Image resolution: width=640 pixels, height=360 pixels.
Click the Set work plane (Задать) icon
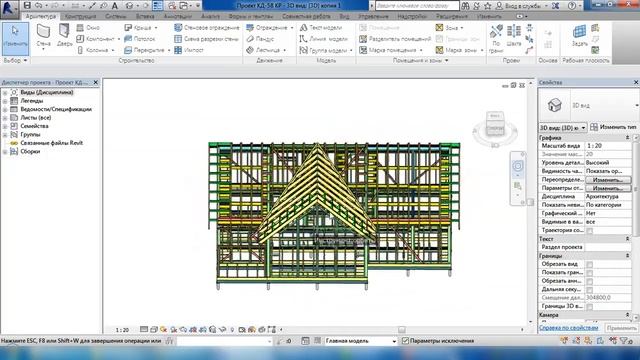tap(580, 36)
